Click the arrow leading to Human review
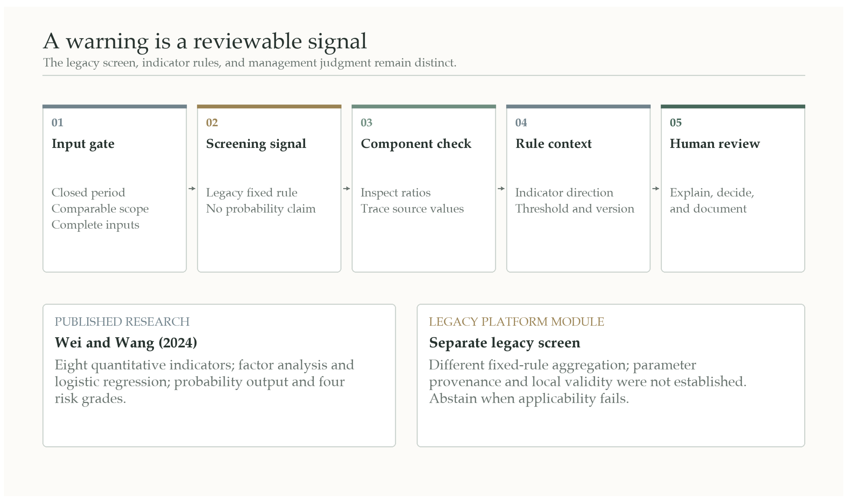851x504 pixels. [656, 189]
